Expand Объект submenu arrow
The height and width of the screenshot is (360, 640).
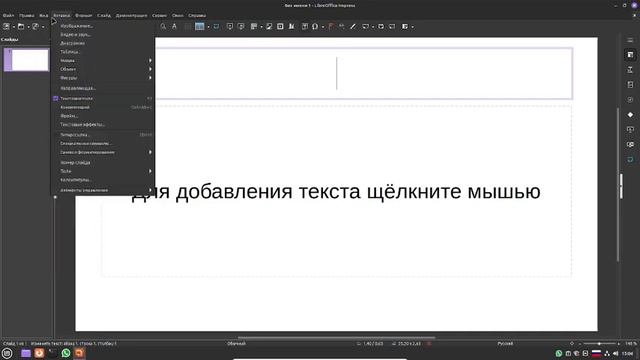[150, 69]
